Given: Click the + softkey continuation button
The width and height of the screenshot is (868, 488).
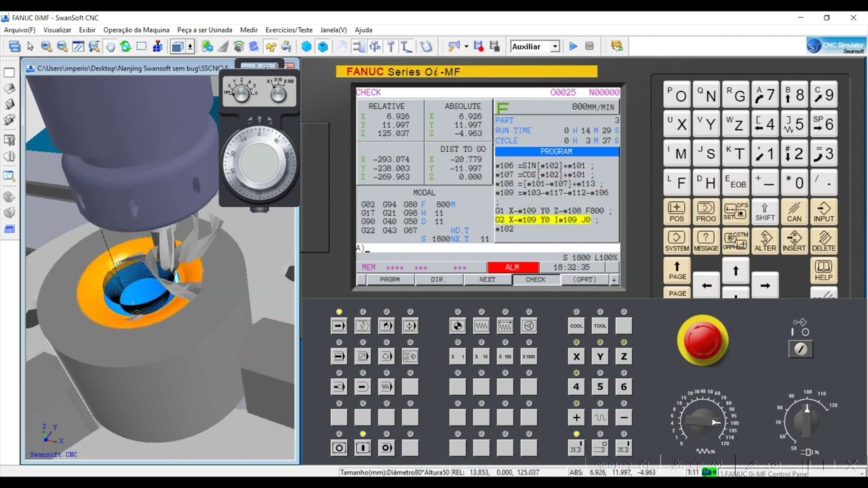Looking at the screenshot, I should pos(614,279).
